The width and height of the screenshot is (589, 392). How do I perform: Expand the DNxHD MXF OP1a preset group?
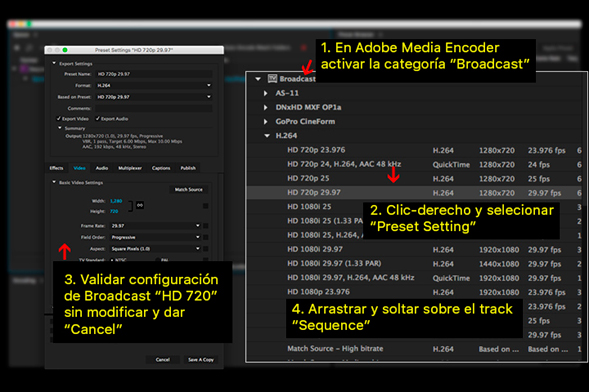[266, 107]
